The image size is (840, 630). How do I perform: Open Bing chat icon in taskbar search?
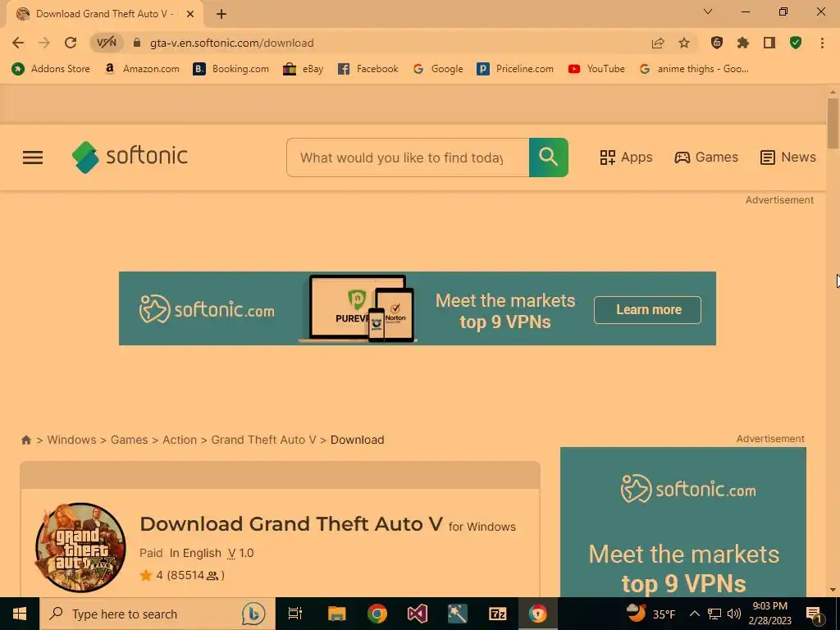point(253,614)
